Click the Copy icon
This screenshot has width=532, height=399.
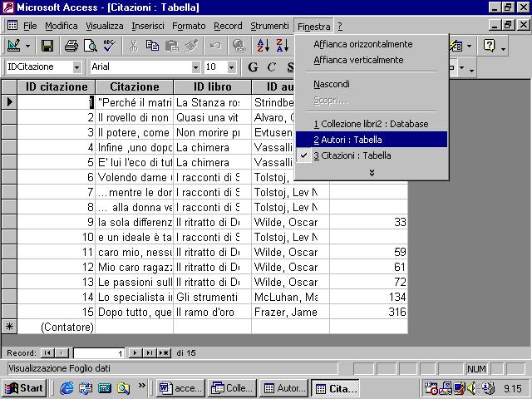152,46
